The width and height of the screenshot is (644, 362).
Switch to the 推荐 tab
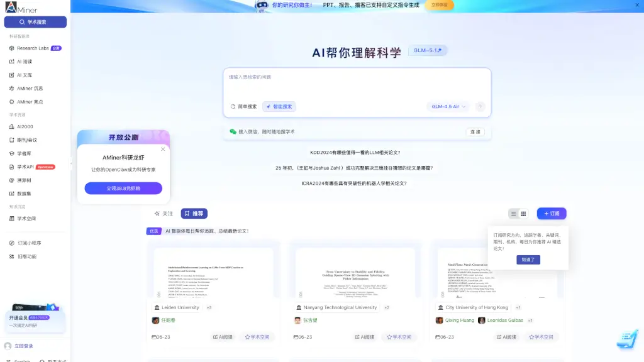[194, 214]
